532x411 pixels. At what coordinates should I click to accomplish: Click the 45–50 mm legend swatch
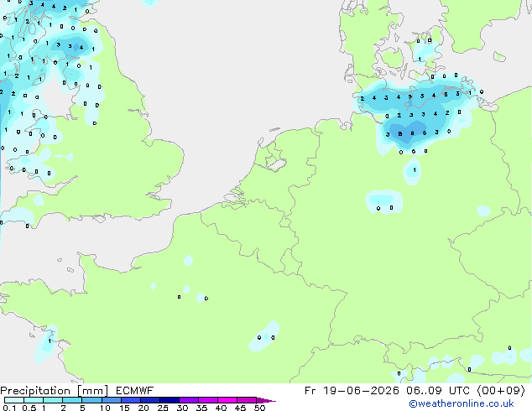(x=247, y=400)
